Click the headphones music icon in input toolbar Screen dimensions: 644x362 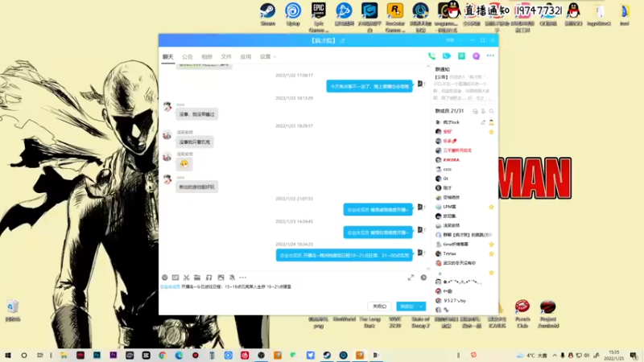point(208,278)
